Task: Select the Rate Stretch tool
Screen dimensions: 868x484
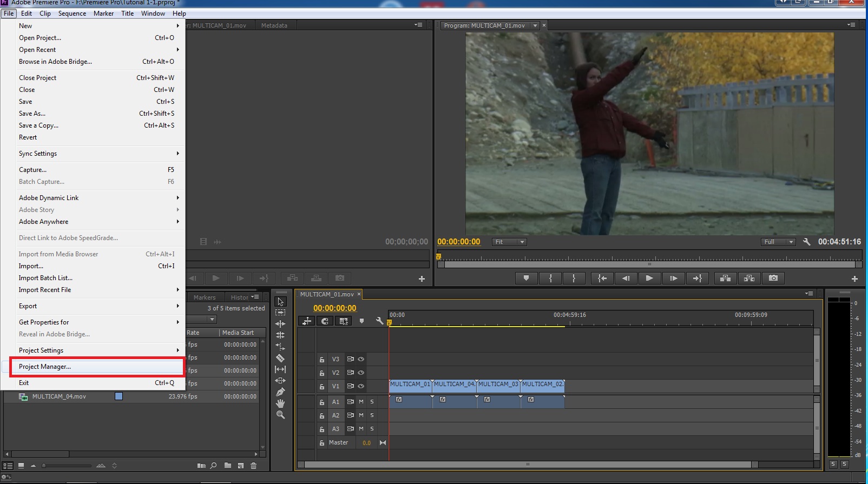Action: click(x=280, y=347)
